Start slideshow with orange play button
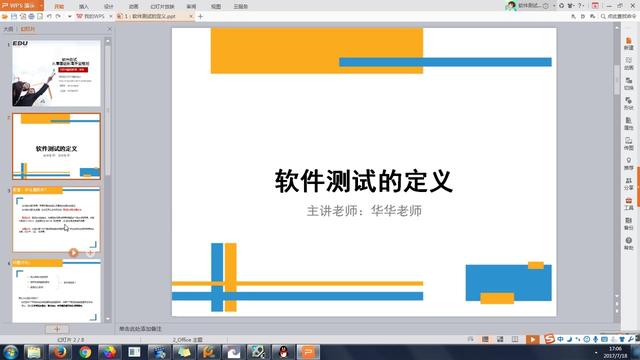This screenshot has height=360, width=640. [x=532, y=339]
